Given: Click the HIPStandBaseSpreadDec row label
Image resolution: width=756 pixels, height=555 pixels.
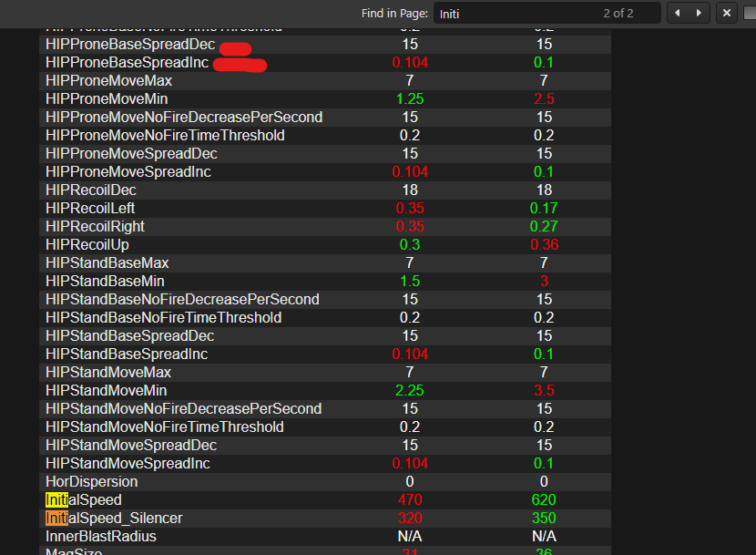Looking at the screenshot, I should pos(129,336).
